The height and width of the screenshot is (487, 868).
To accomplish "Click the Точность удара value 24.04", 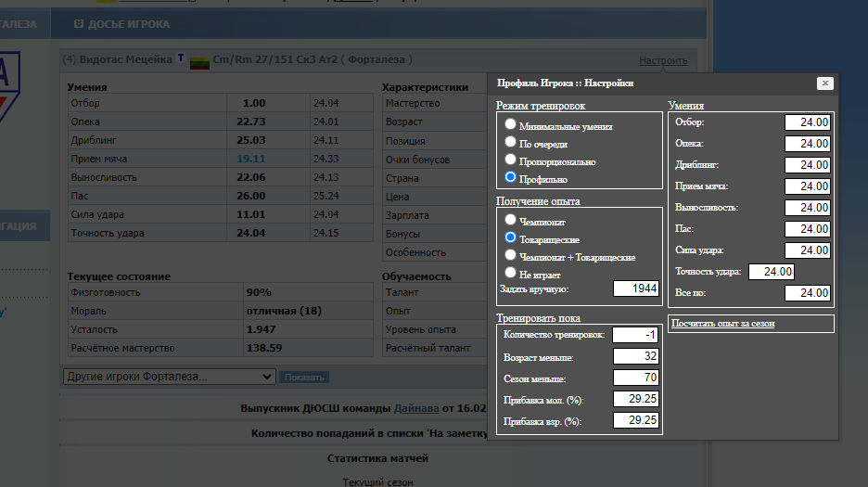I will point(250,233).
